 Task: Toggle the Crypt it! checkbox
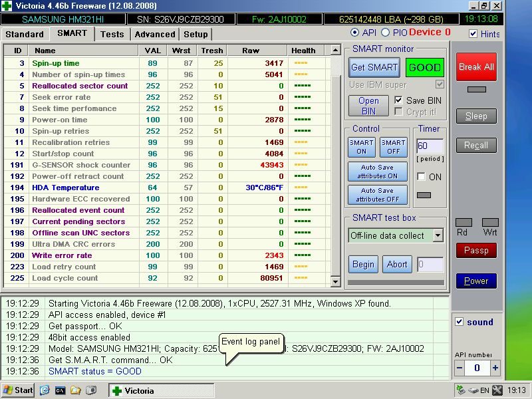(x=398, y=112)
